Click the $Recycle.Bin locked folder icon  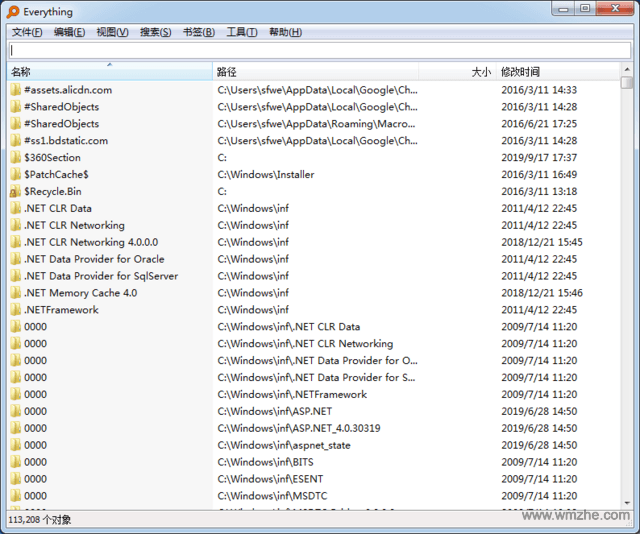(16, 191)
